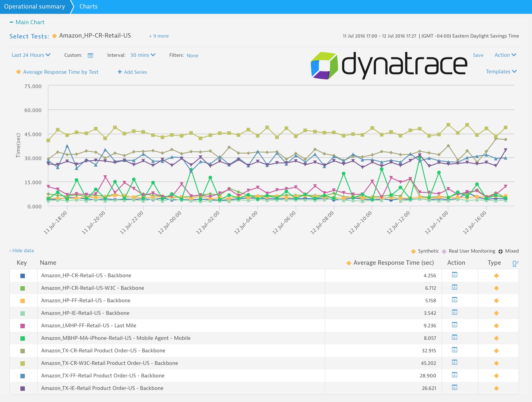Click the Key column header

[x=22, y=262]
